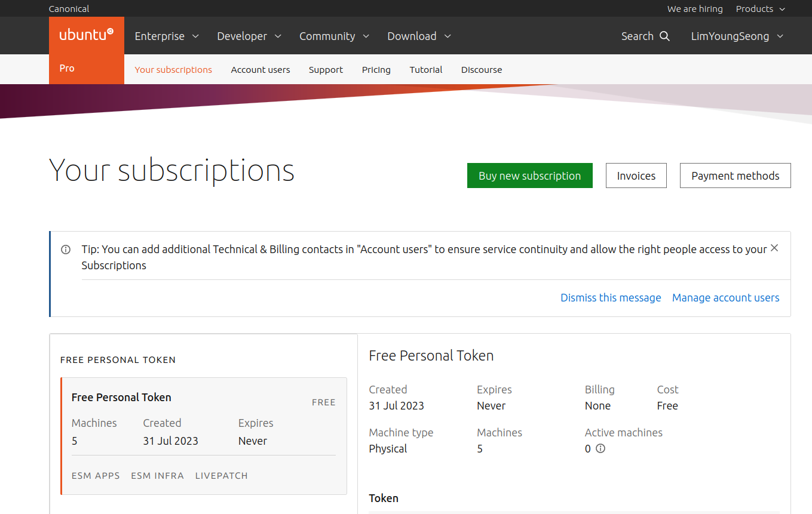Click Dismiss this message link
This screenshot has width=812, height=514.
pos(611,297)
